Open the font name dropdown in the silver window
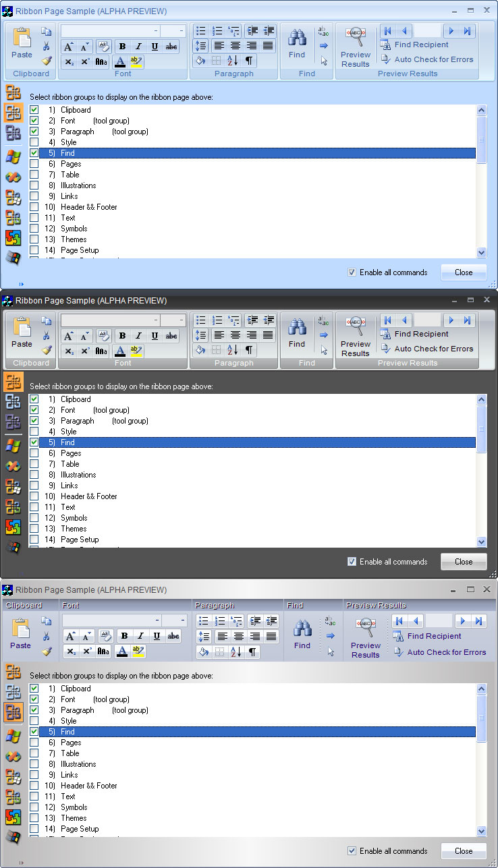This screenshot has height=868, width=498. pos(157,620)
